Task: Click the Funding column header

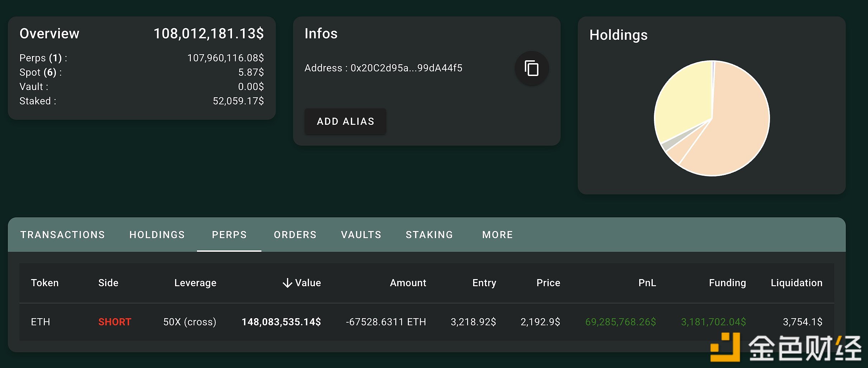Action: coord(727,283)
